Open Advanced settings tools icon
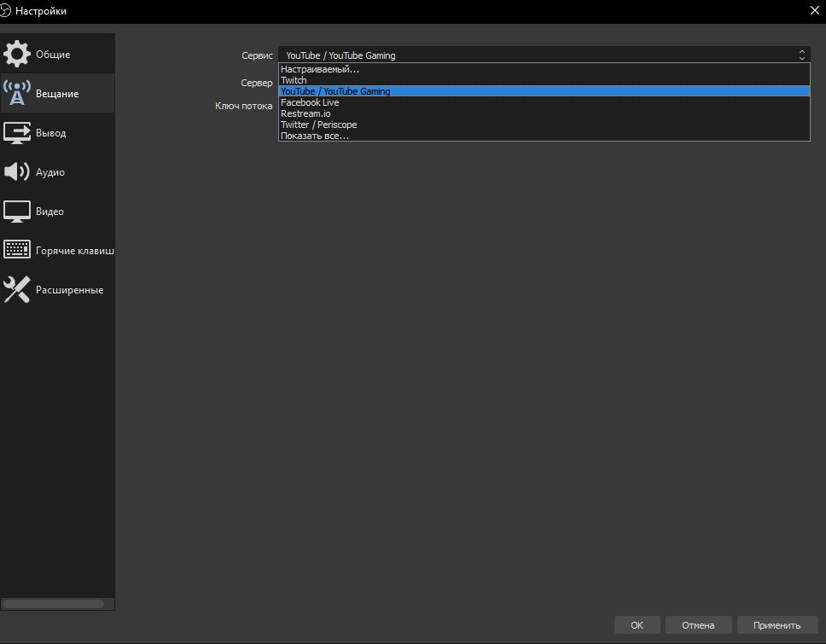The image size is (826, 644). coord(17,290)
